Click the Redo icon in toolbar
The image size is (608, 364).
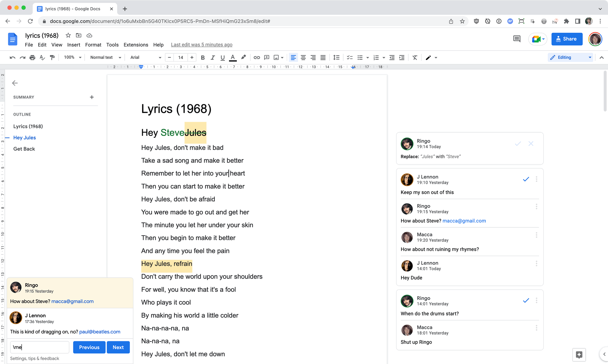pos(22,57)
